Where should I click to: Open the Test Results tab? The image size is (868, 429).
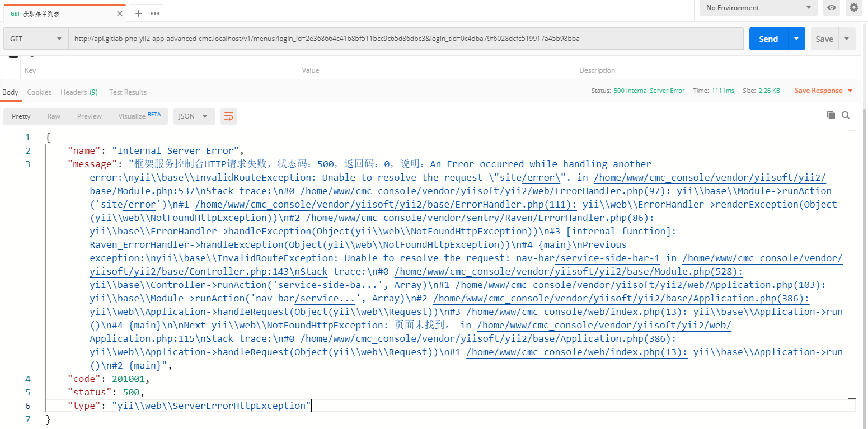[x=128, y=92]
